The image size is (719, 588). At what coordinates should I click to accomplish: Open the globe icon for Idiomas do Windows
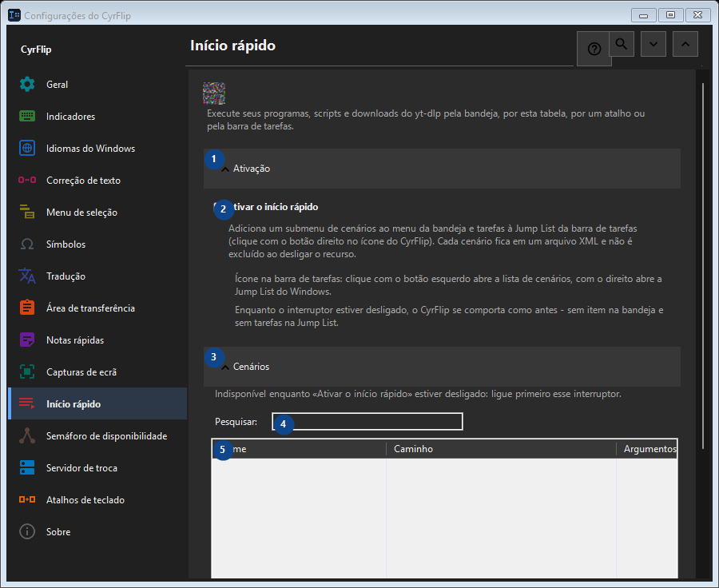tap(27, 148)
